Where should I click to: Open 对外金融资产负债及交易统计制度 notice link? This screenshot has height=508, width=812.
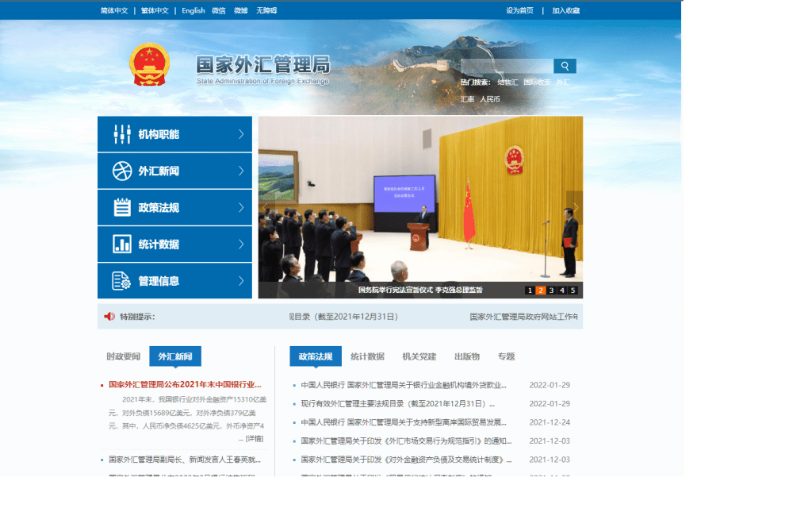pos(406,460)
